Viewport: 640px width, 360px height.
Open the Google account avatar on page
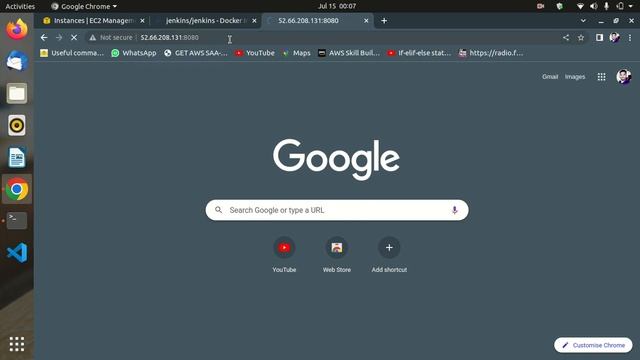click(624, 77)
